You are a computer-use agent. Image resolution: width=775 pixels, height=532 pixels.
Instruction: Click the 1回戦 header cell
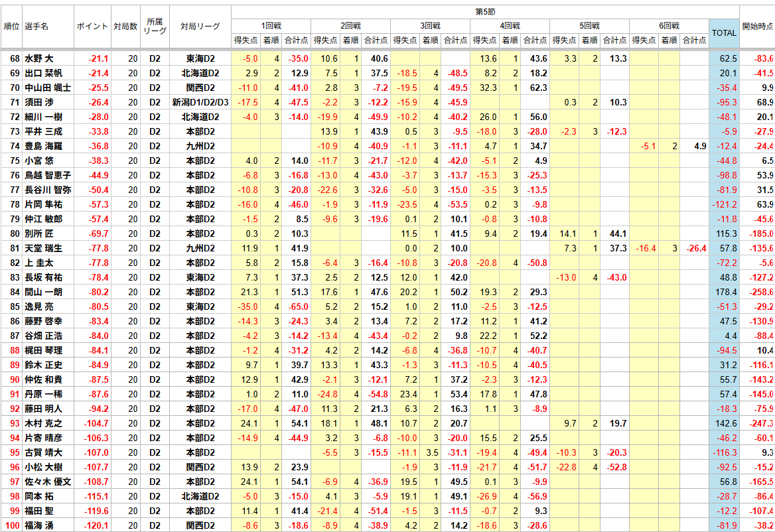pos(271,26)
